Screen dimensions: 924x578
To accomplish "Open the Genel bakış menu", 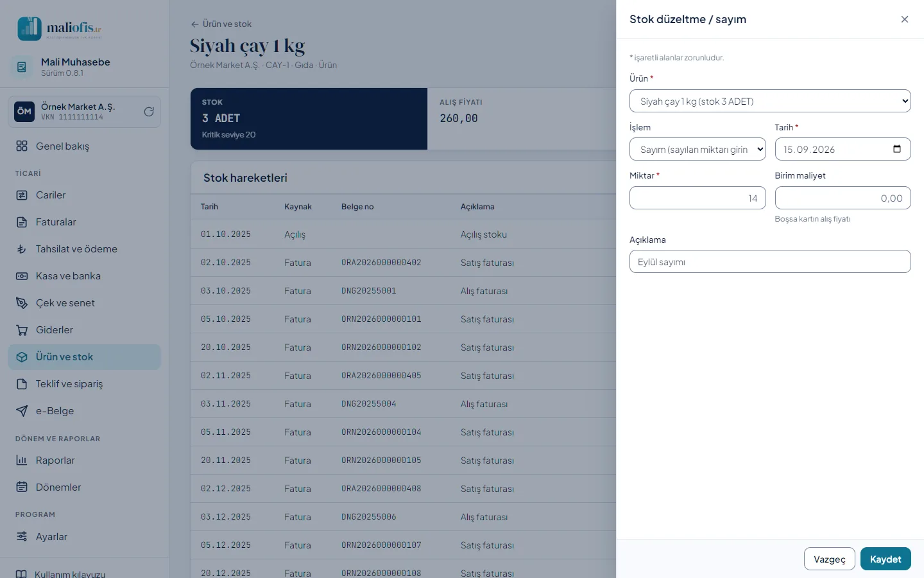I will click(85, 146).
